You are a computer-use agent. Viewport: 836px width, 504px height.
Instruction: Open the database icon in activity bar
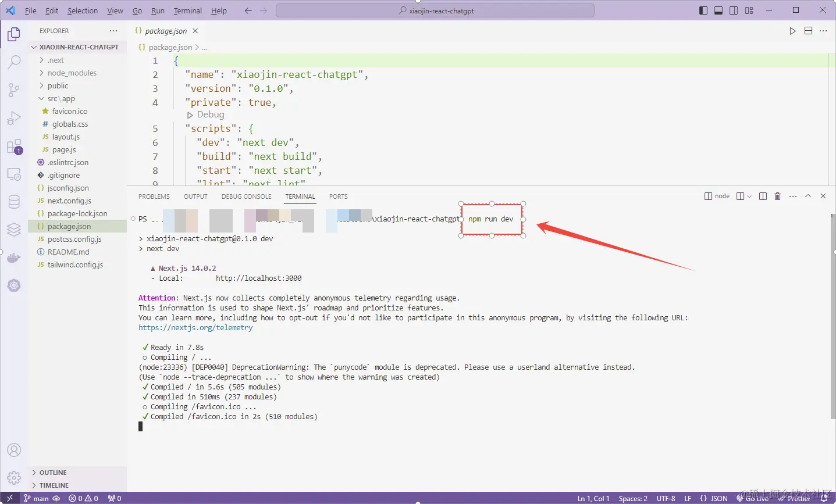(x=14, y=202)
